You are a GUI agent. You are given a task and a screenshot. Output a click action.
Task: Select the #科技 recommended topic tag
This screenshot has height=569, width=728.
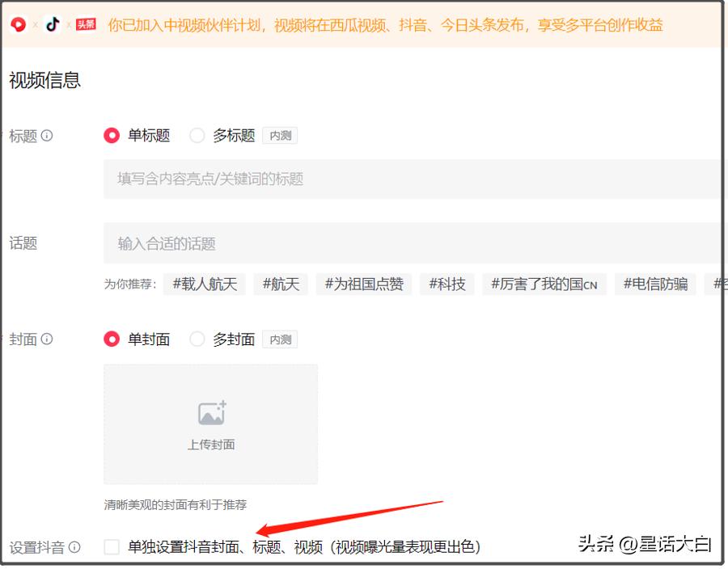pos(446,284)
